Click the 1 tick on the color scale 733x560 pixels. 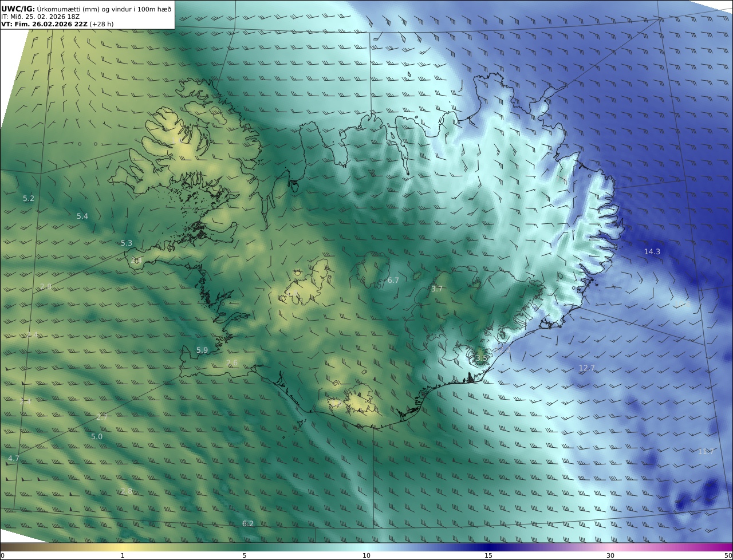[x=123, y=555]
